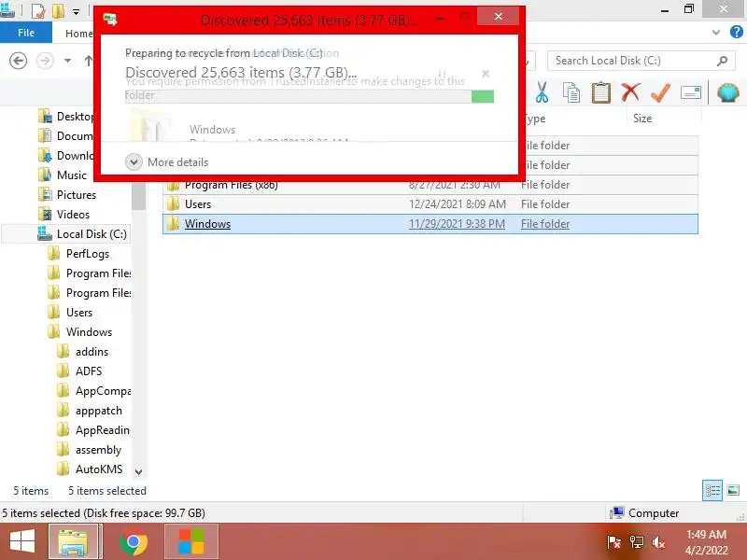
Task: Select Pictures in the navigation pane
Action: pos(67,194)
